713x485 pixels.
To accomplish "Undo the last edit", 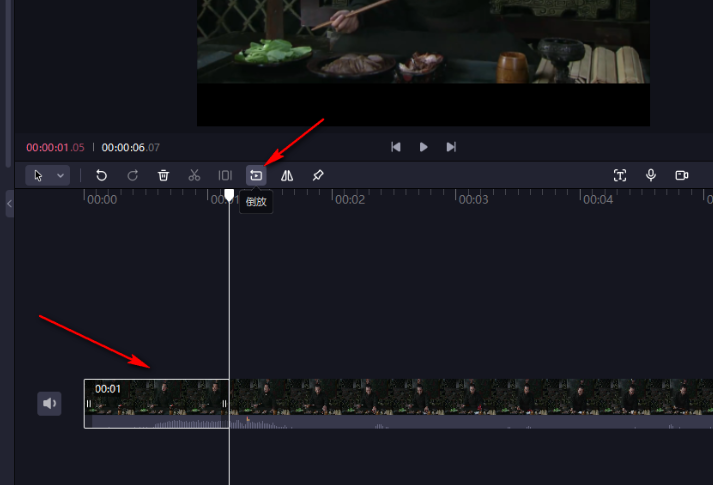I will (101, 175).
